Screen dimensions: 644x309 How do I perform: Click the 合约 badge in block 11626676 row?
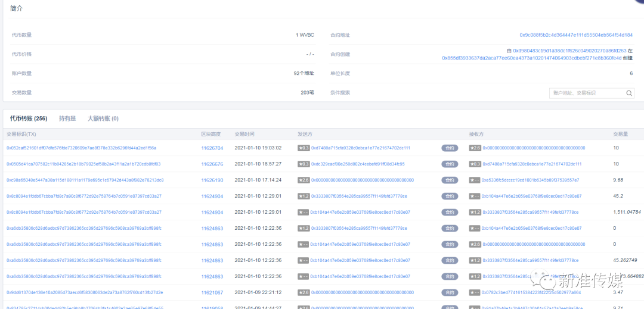point(450,164)
